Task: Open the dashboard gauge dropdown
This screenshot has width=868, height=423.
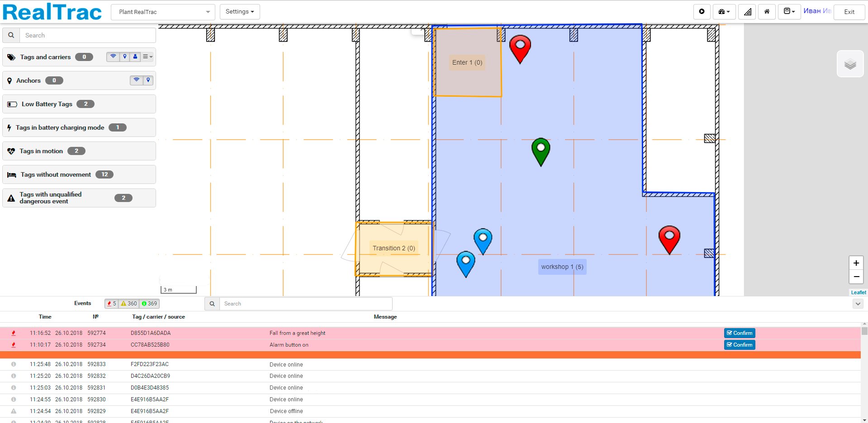Action: coord(724,12)
